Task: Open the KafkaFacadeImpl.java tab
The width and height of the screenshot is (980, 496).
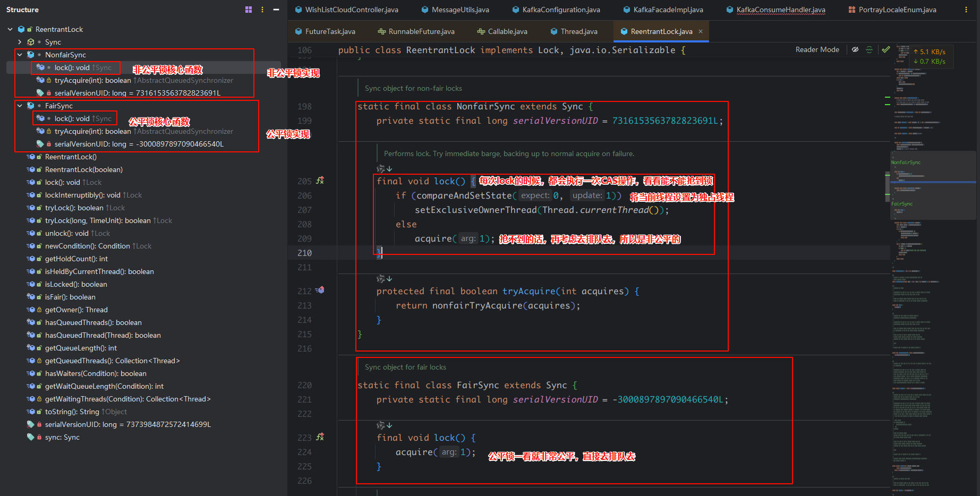Action: click(x=663, y=10)
